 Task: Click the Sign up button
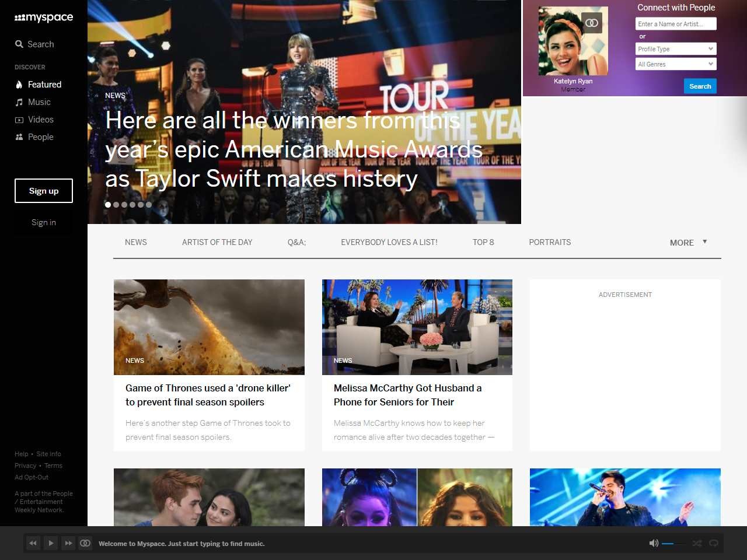[44, 191]
